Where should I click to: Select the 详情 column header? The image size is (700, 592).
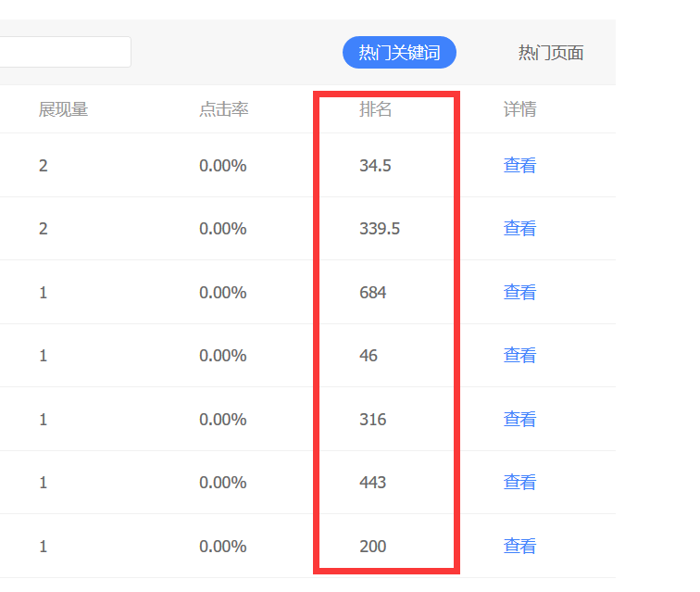[x=519, y=109]
